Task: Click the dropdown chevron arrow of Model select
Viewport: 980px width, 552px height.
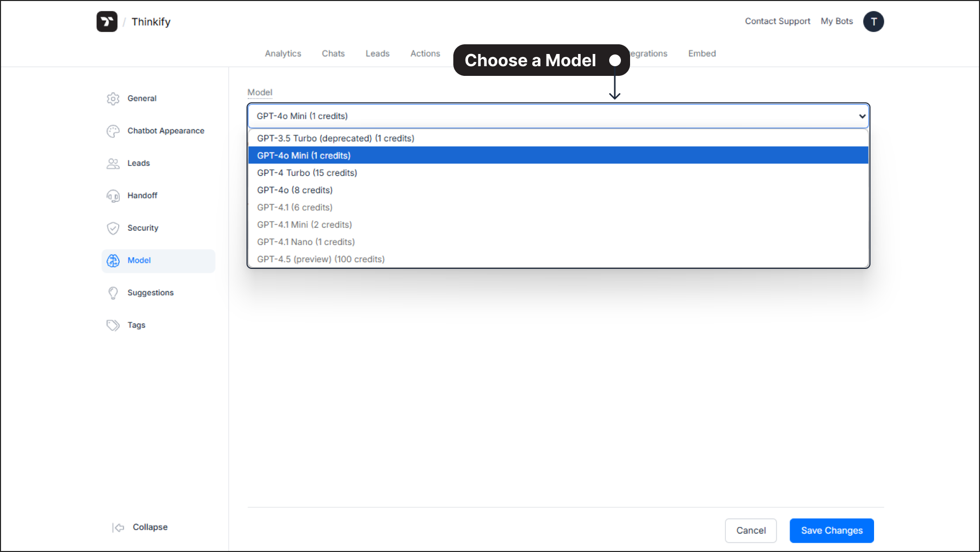Action: click(862, 116)
